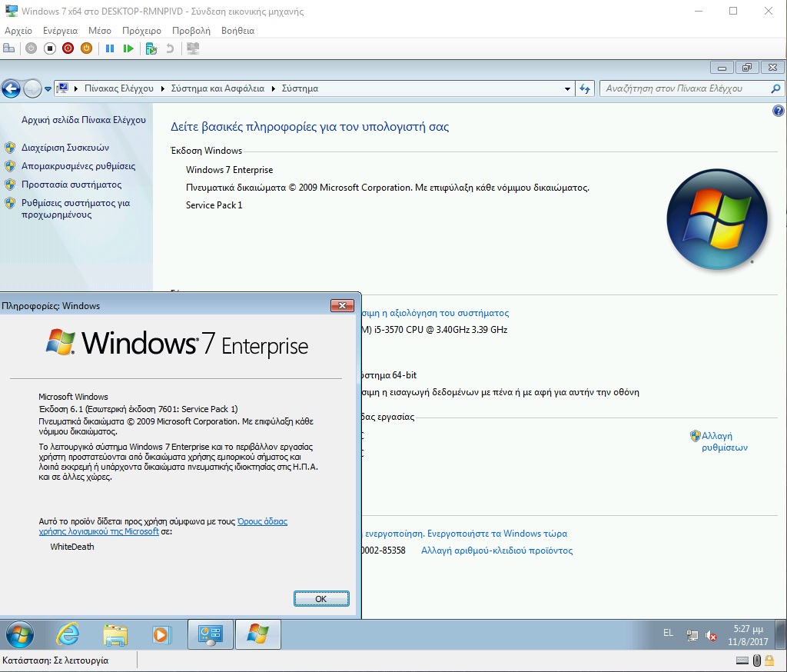Viewport: 787px width, 672px height.
Task: Open the Βοήθεια menu
Action: (238, 31)
